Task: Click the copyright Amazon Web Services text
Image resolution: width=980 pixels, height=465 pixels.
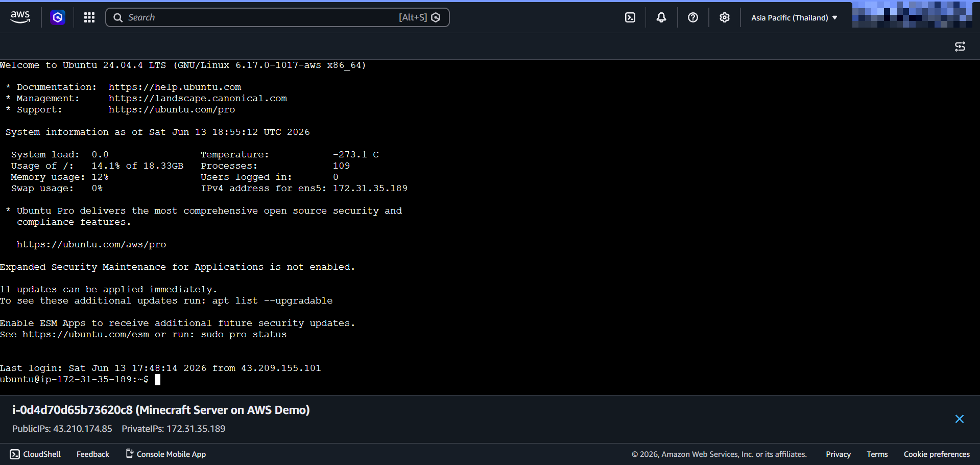Action: coord(719,454)
